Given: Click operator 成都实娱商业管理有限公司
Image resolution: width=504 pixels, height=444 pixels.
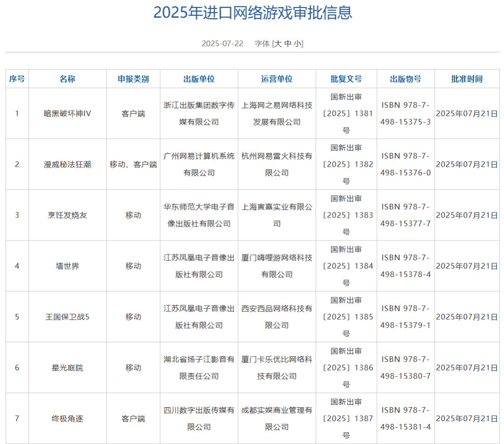Looking at the screenshot, I should tap(277, 418).
